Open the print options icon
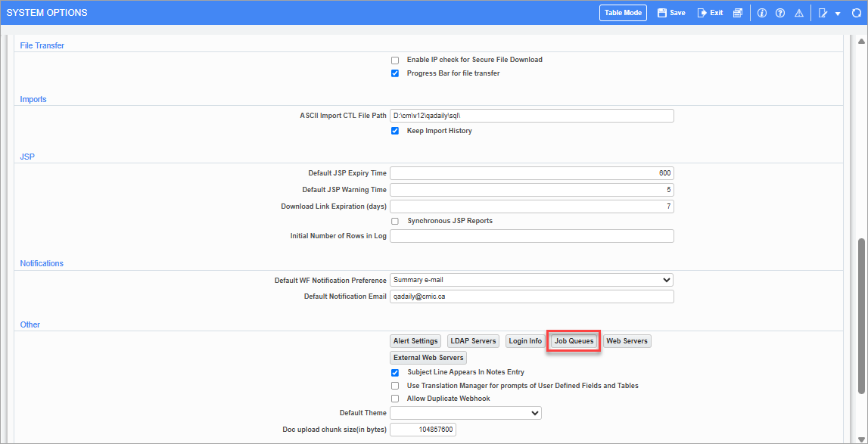Image resolution: width=868 pixels, height=444 pixels. pyautogui.click(x=737, y=12)
